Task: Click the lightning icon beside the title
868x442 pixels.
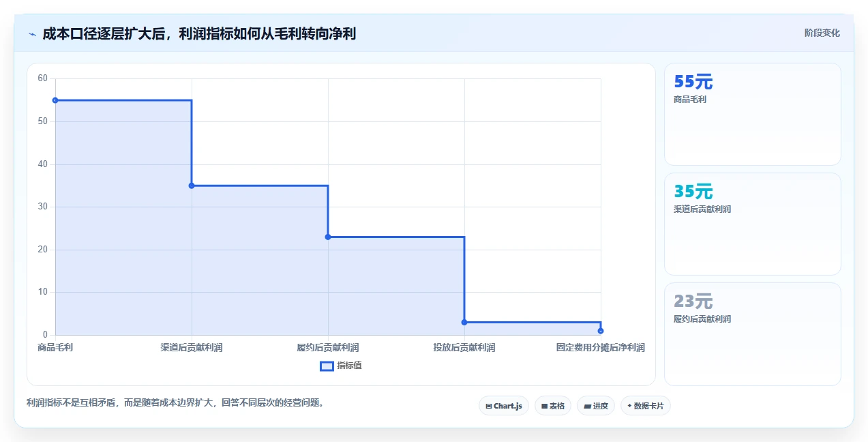Action: click(32, 33)
